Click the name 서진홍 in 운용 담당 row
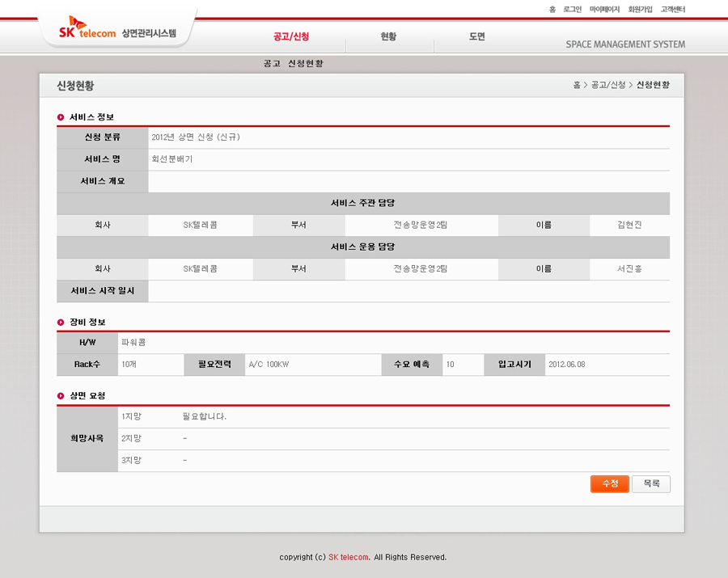 coord(629,269)
